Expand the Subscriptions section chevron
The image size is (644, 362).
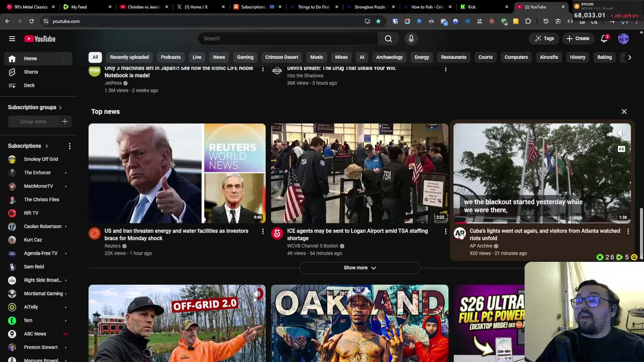coord(46,146)
